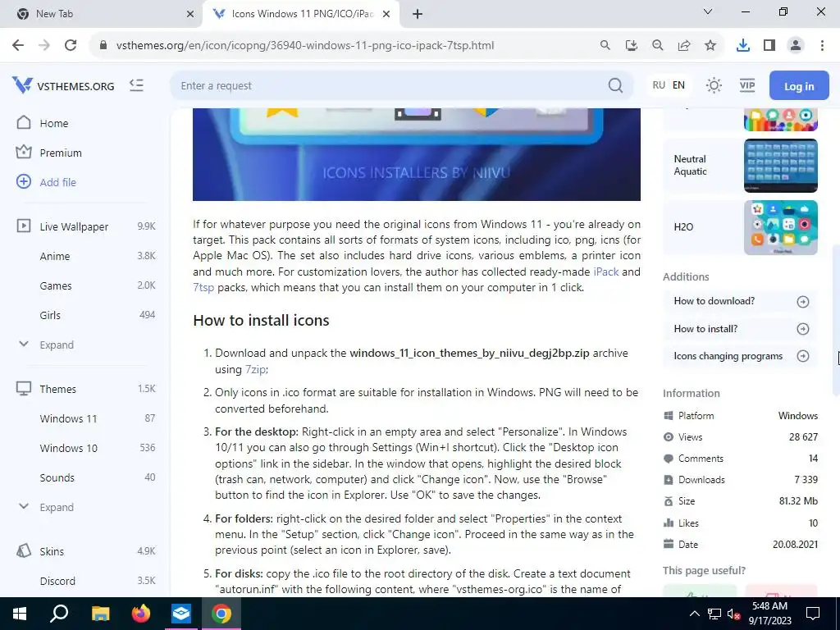
Task: Close the Icons Windows 11 tab
Action: click(386, 15)
